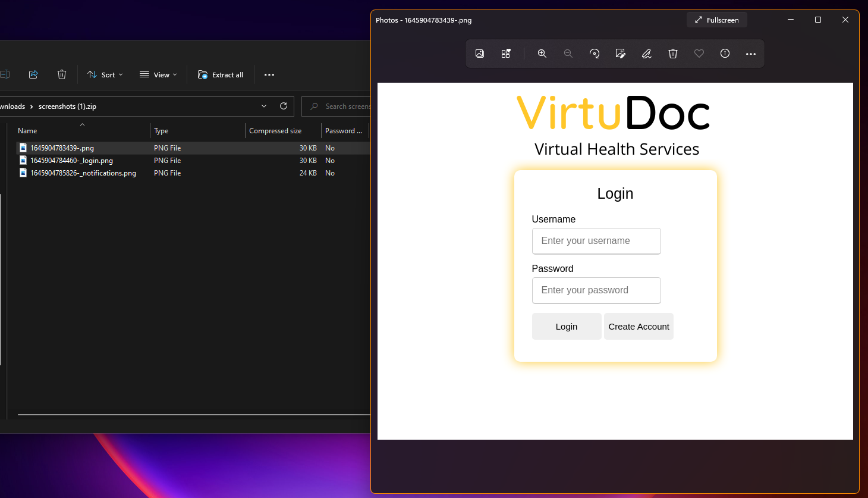
Task: Expand the address bar history chevron
Action: pos(264,106)
